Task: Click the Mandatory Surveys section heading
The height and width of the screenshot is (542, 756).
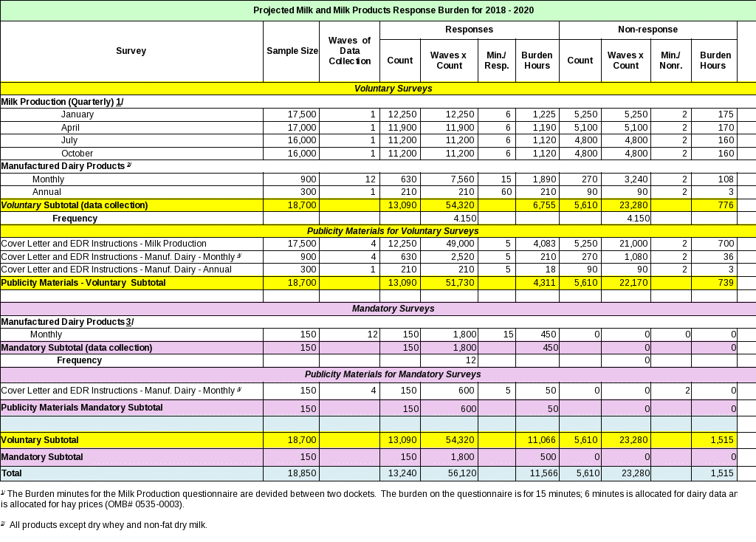Action: [393, 309]
